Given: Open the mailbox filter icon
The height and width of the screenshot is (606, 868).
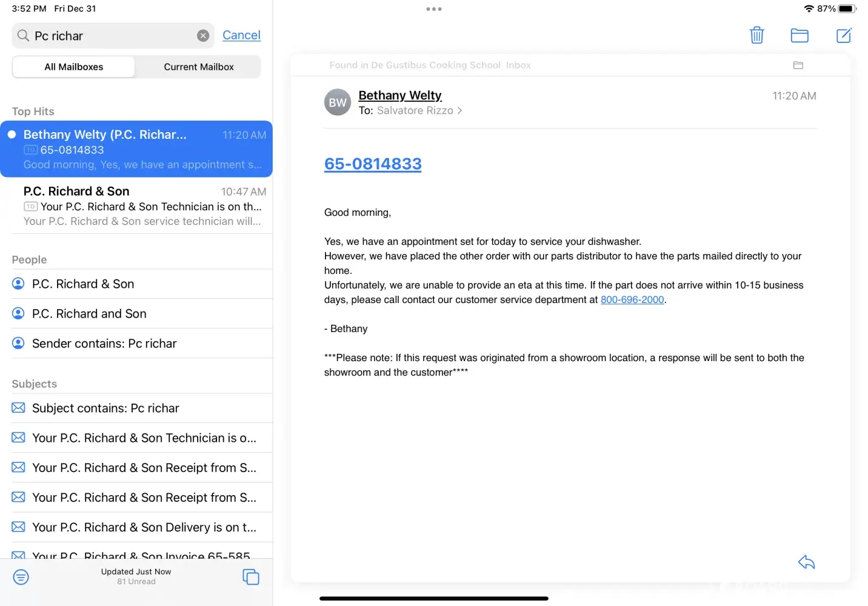Looking at the screenshot, I should point(21,577).
